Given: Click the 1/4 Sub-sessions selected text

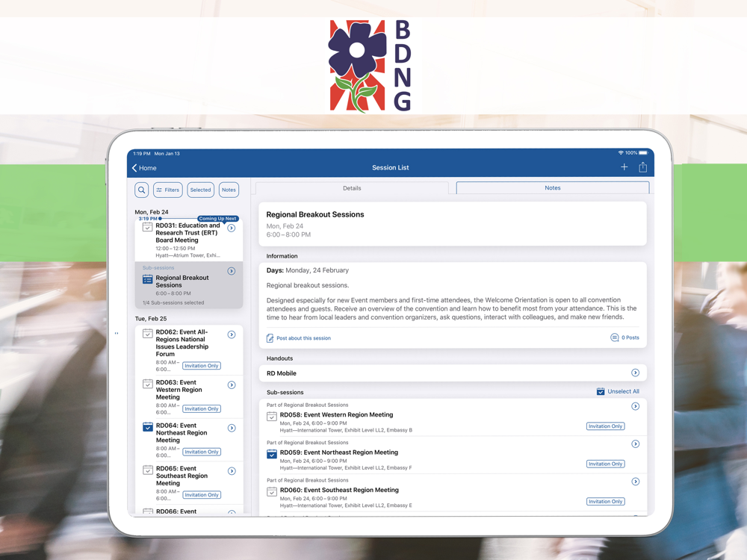Looking at the screenshot, I should [173, 303].
